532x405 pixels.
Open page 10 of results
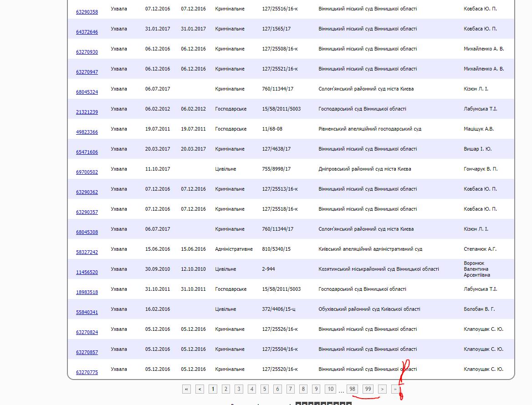330,389
